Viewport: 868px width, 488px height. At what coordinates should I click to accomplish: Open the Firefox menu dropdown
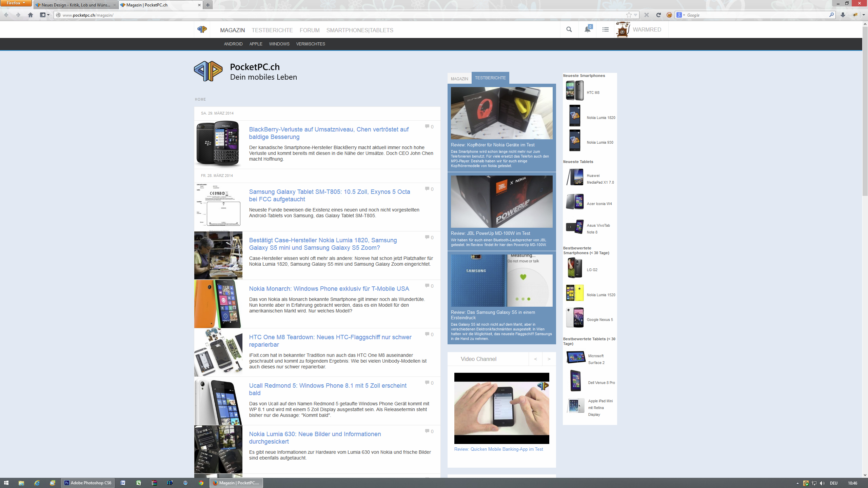(16, 3)
